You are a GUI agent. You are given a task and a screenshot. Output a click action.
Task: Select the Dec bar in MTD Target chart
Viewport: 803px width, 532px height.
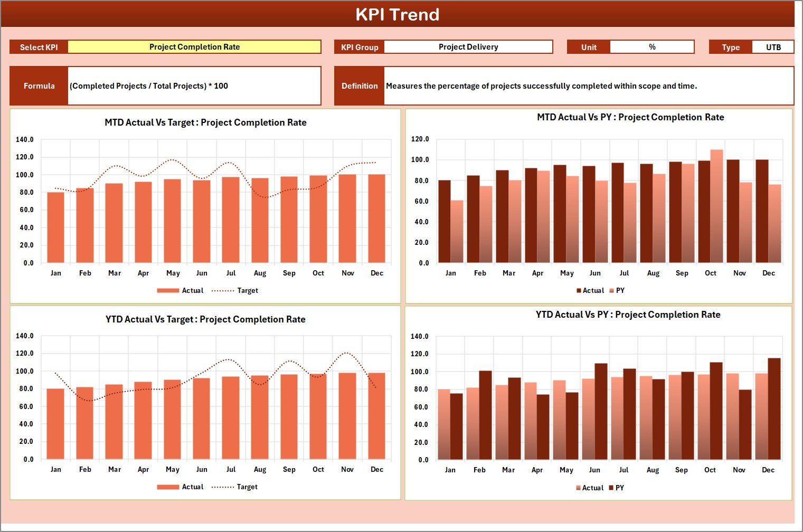coord(377,218)
